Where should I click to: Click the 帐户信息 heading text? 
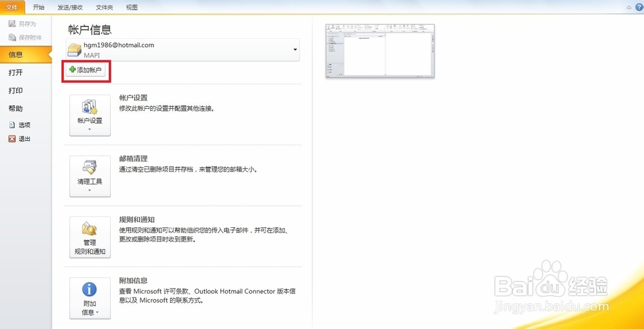pyautogui.click(x=90, y=30)
